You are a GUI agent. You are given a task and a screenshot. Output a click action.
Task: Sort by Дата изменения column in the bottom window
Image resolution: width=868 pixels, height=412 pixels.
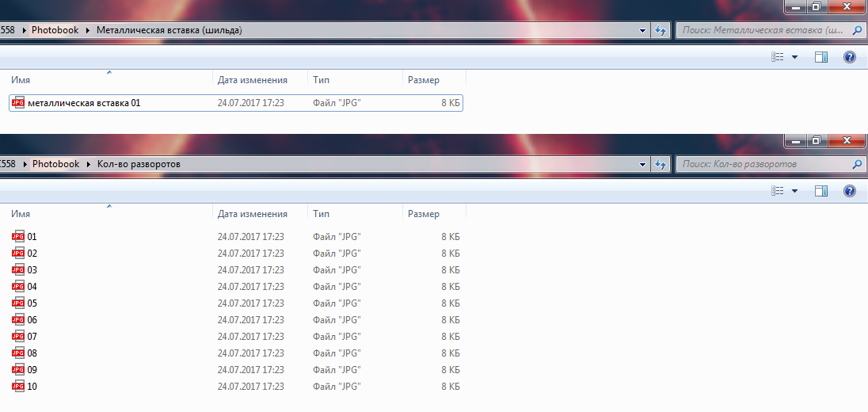coord(252,214)
